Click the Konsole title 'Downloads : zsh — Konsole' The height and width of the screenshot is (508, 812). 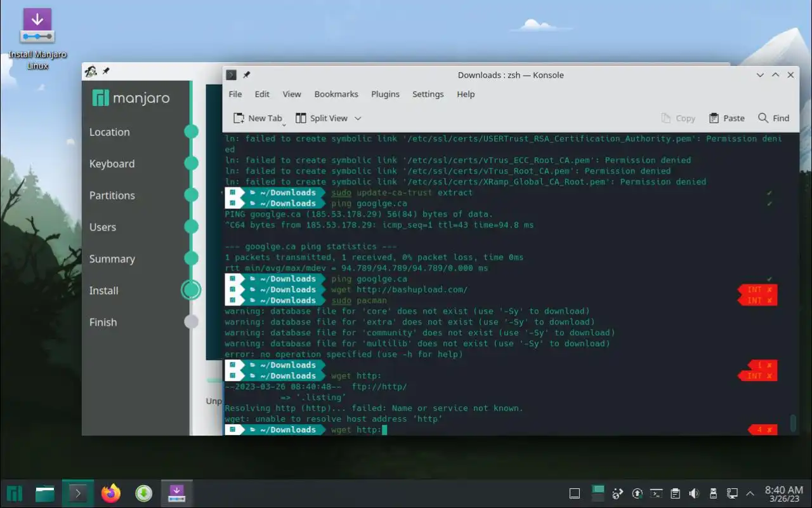[511, 75]
